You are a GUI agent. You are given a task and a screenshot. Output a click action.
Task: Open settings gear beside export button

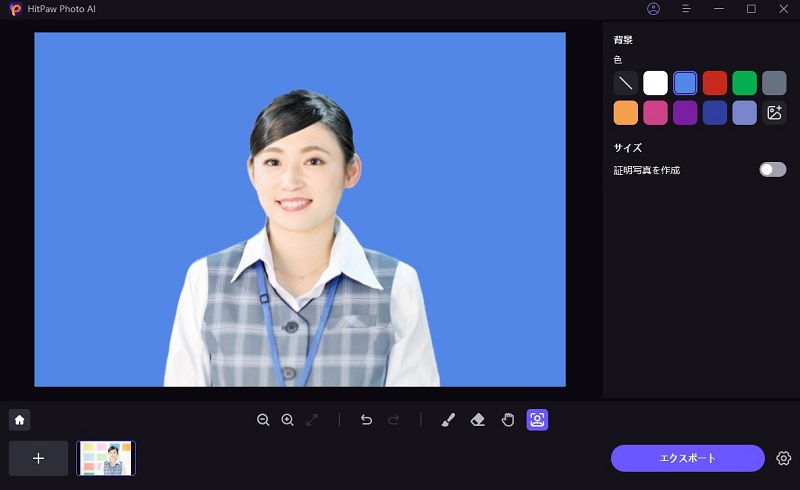(x=784, y=458)
